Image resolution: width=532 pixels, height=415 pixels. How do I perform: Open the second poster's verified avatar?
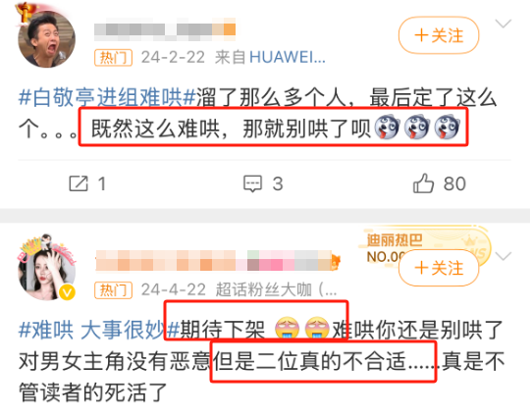tap(46, 271)
